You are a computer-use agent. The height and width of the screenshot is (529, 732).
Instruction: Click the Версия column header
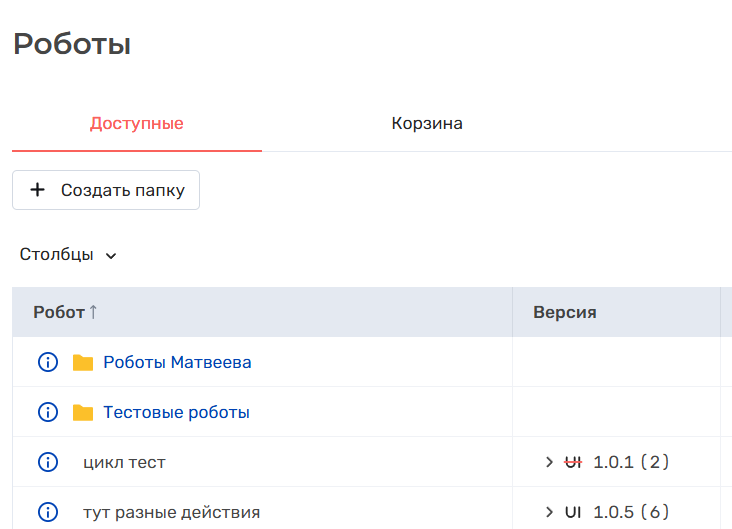(x=565, y=312)
